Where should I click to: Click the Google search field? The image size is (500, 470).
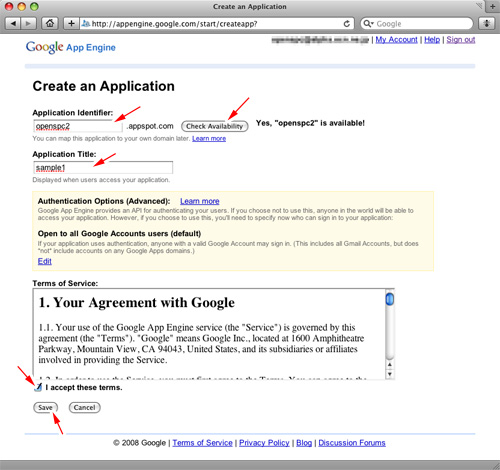417,24
